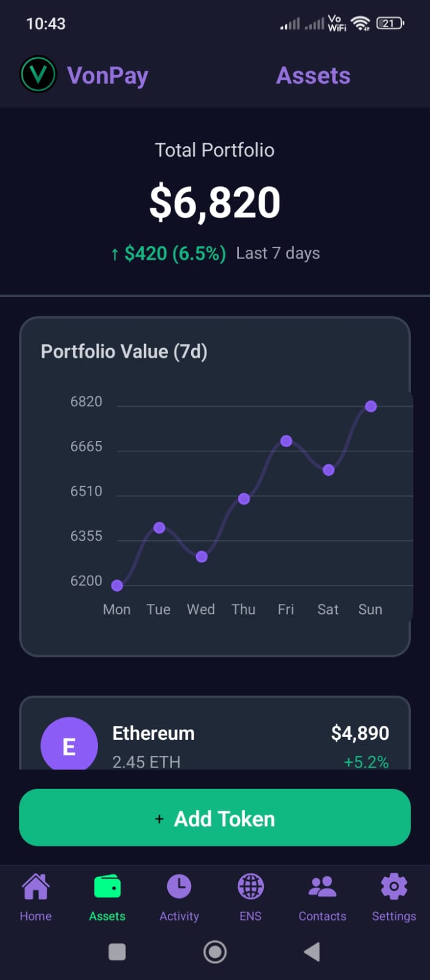Tap the Wednesday data point on chart

click(202, 557)
